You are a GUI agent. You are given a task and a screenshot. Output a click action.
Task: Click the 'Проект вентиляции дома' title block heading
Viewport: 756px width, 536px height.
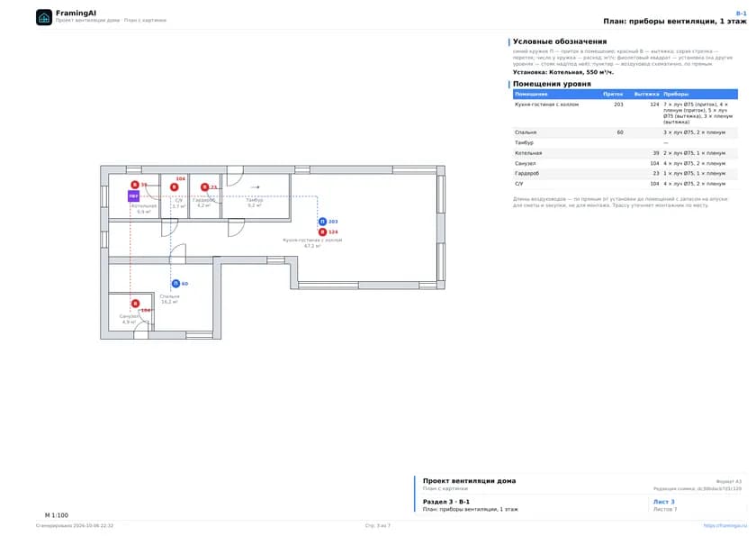[469, 480]
